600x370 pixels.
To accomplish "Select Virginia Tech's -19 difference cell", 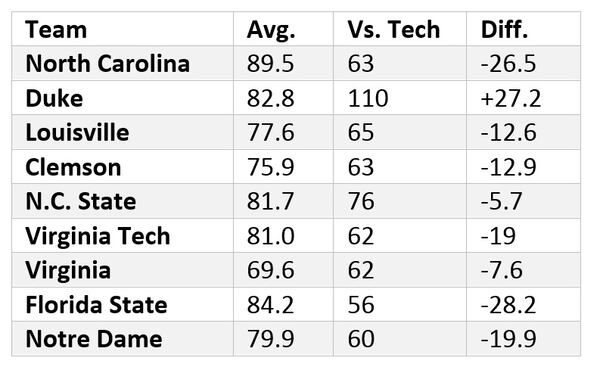I will (523, 235).
